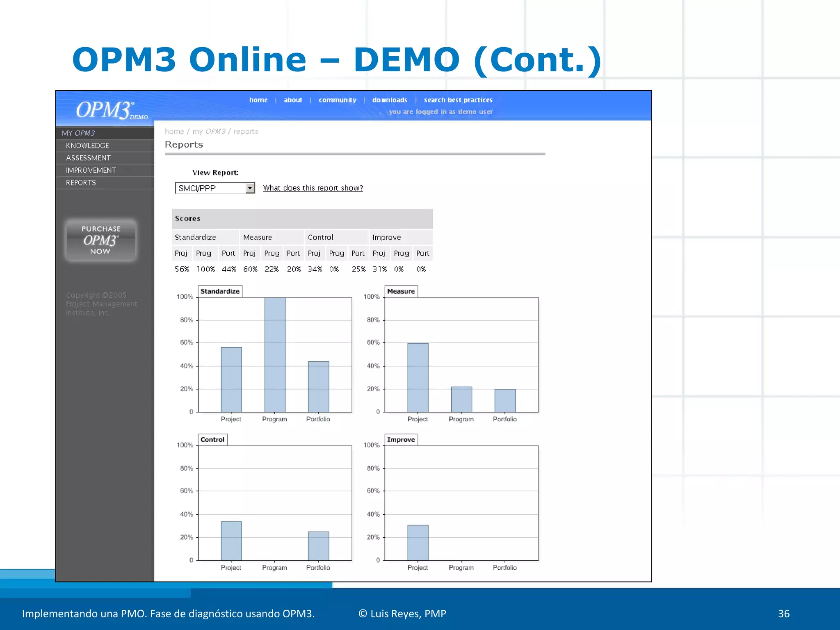This screenshot has height=630, width=840.
Task: Open the home navigation link
Action: pyautogui.click(x=258, y=100)
